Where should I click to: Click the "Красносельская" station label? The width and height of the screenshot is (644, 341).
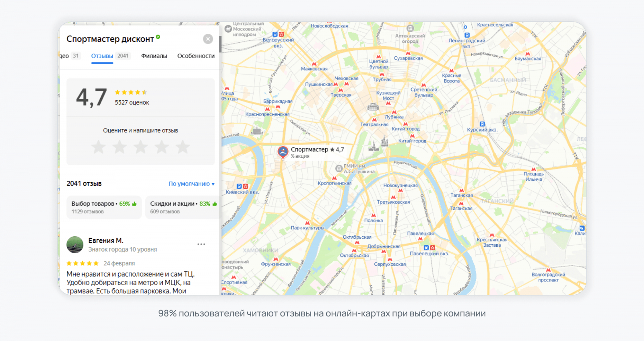click(x=495, y=25)
